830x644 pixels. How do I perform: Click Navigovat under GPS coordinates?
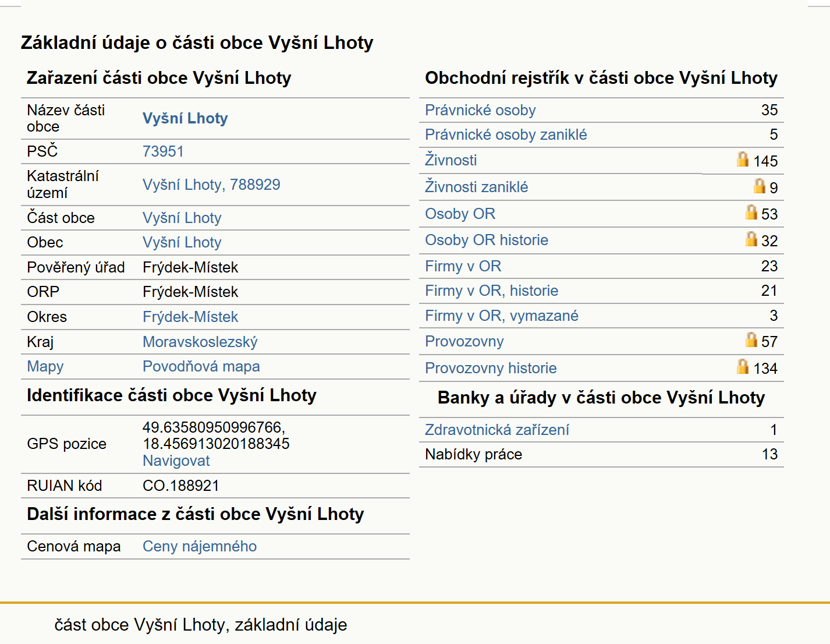(176, 461)
